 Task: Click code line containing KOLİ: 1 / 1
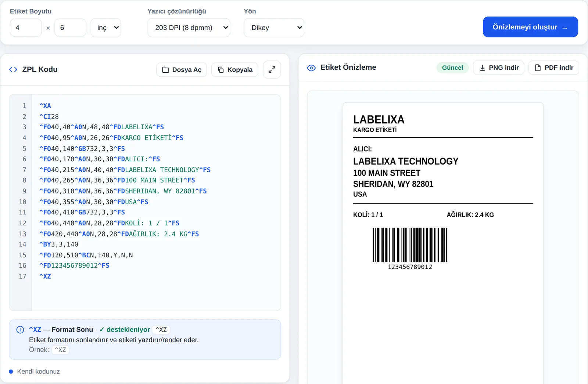(x=110, y=223)
